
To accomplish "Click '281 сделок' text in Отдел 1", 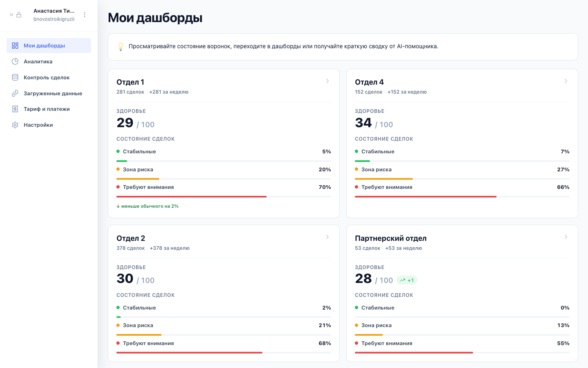I will (130, 92).
